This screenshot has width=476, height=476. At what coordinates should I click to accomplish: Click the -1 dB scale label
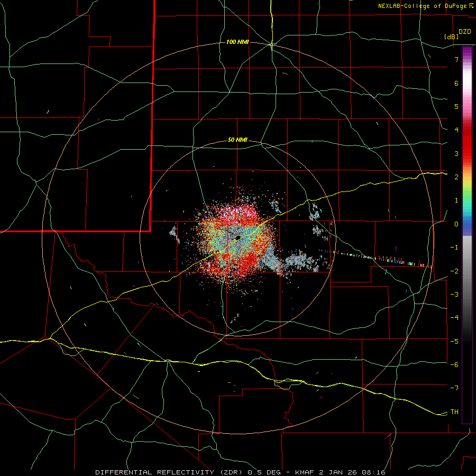click(x=454, y=248)
